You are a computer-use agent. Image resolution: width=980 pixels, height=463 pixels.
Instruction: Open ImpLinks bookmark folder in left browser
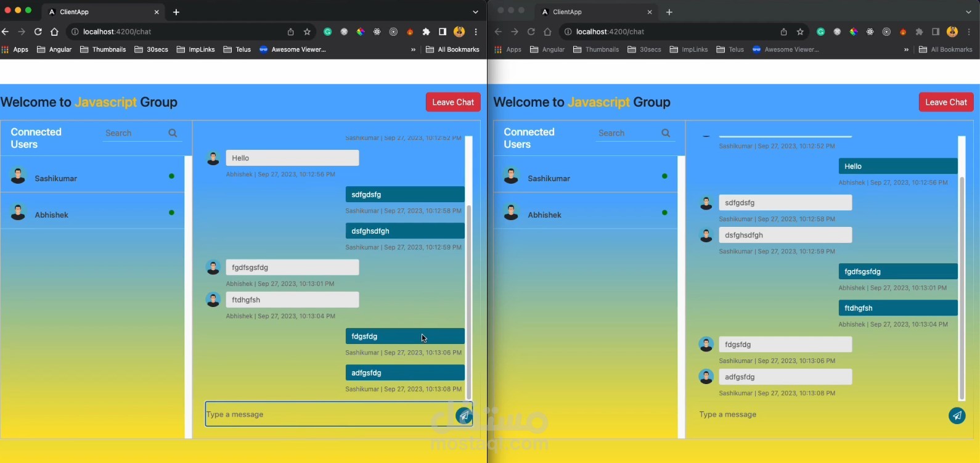[195, 49]
